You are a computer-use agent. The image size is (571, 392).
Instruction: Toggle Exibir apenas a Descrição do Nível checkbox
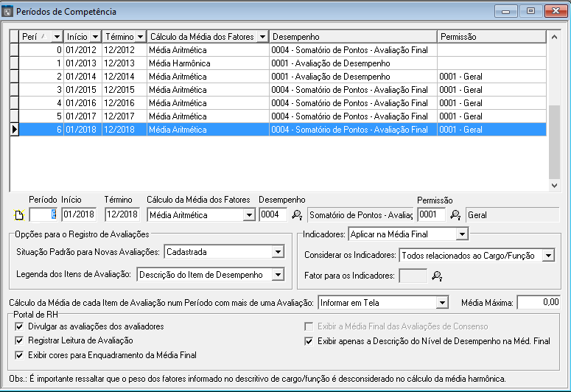309,341
